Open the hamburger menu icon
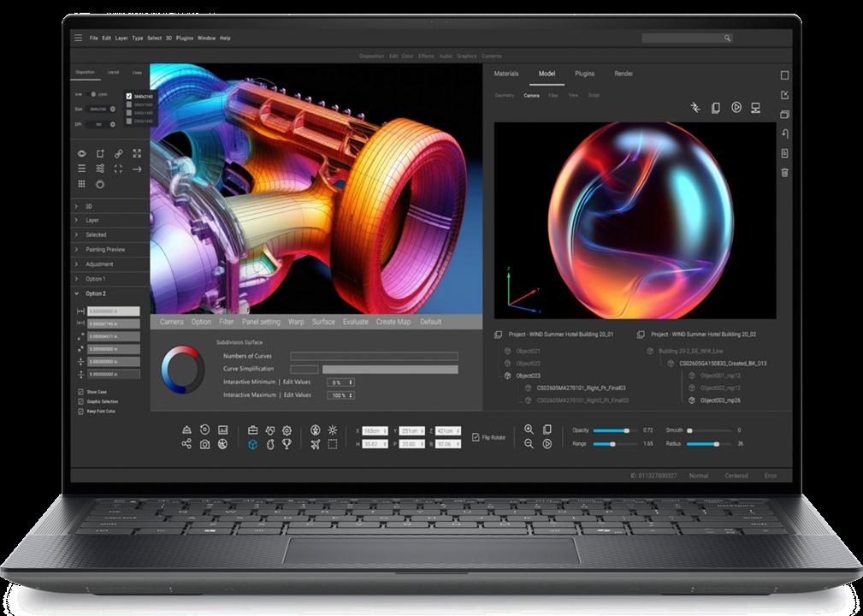The height and width of the screenshot is (616, 863). [x=78, y=38]
